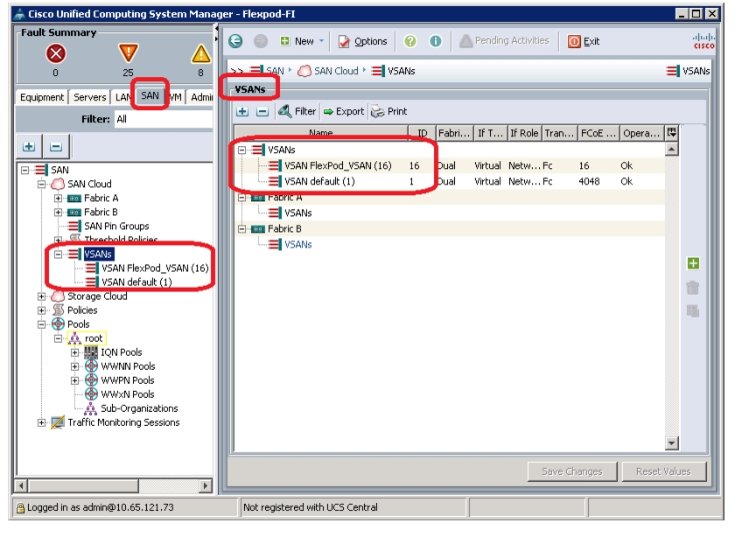Open the Filter dropdown showing All

164,119
